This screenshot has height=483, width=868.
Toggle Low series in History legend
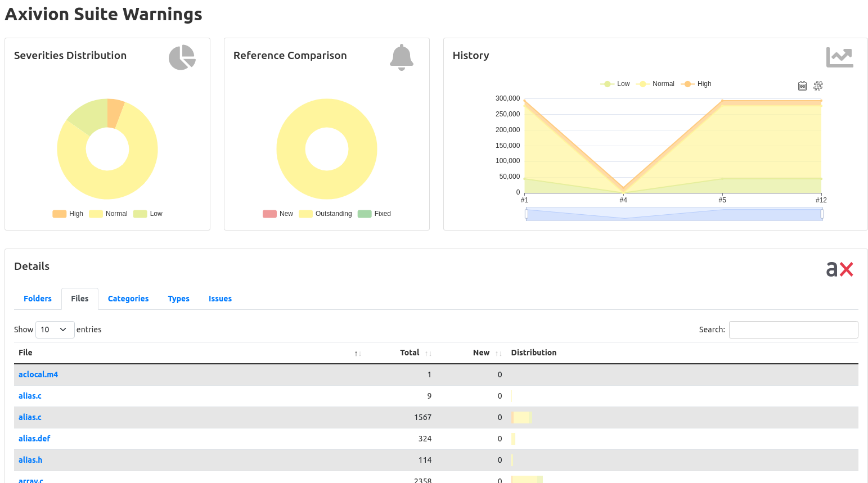click(x=615, y=84)
